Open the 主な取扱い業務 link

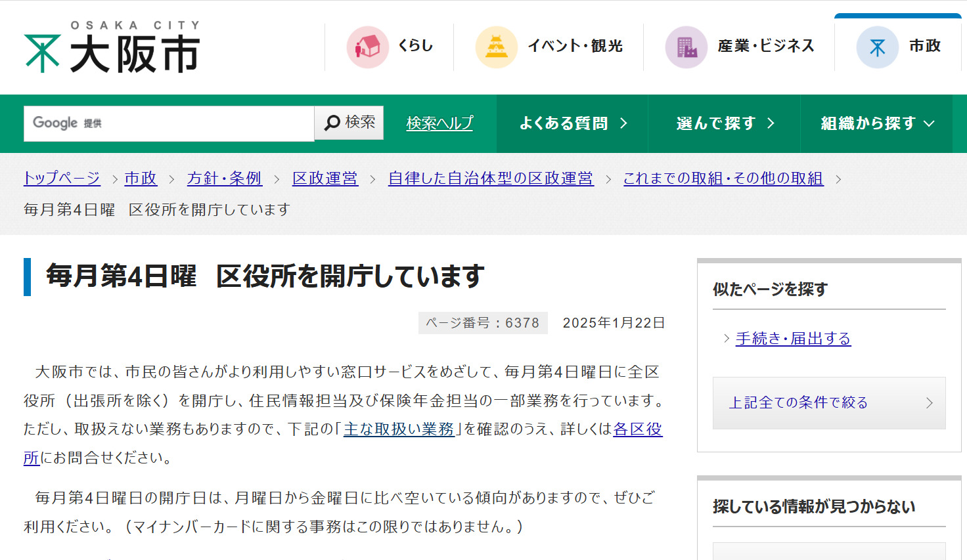coord(399,429)
